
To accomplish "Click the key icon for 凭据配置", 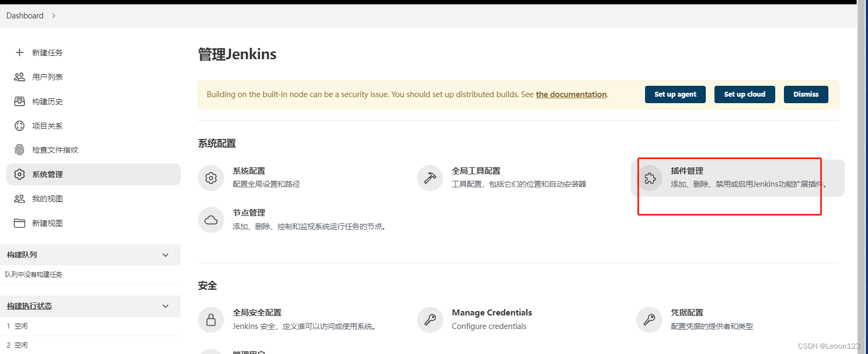I will pyautogui.click(x=649, y=320).
